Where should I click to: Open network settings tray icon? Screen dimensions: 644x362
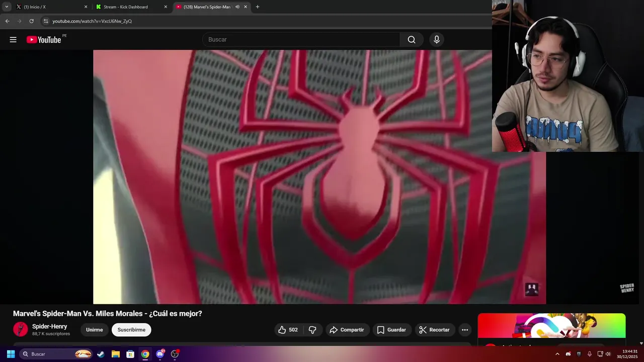600,354
